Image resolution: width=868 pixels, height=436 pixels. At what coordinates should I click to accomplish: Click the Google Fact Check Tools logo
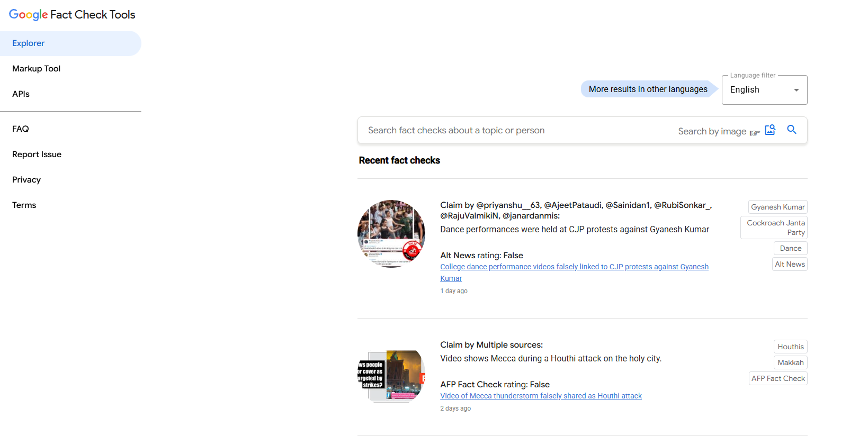click(72, 15)
